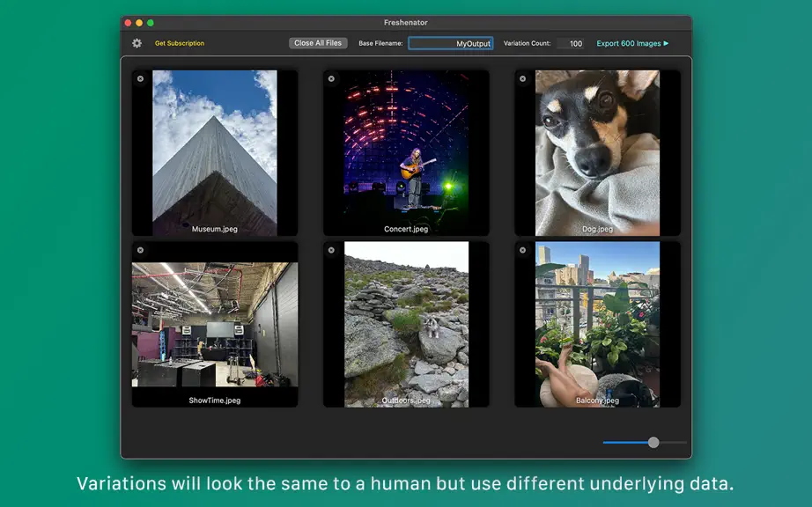812x507 pixels.
Task: Select the ShowTime.jpeg thumbnail
Action: pyautogui.click(x=215, y=325)
